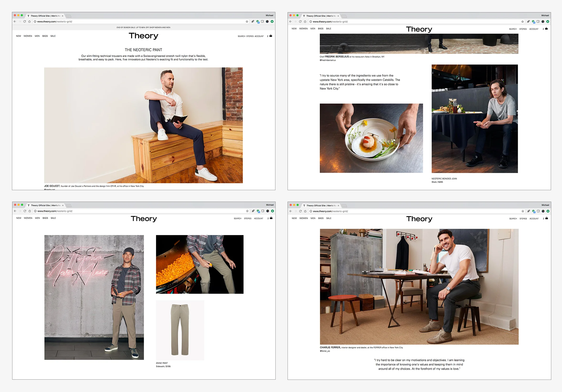Open shopping bag icon in top-right window
The image size is (562, 392).
click(x=546, y=29)
